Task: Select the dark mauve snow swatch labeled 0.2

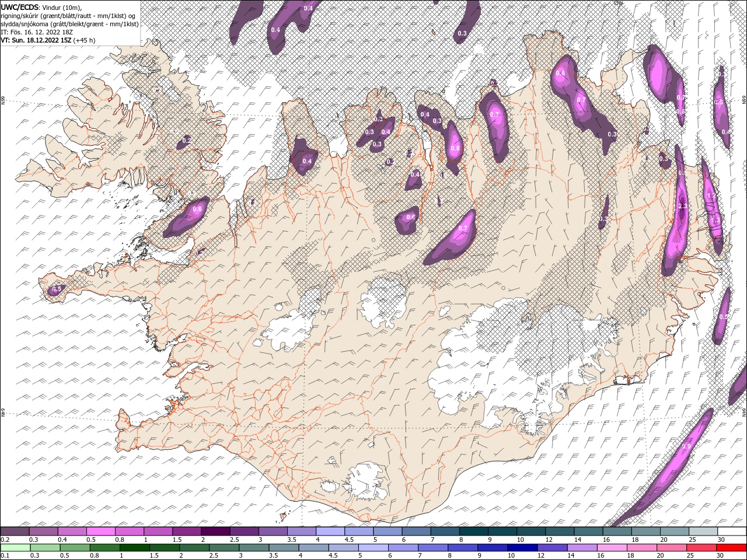Action: click(x=15, y=531)
